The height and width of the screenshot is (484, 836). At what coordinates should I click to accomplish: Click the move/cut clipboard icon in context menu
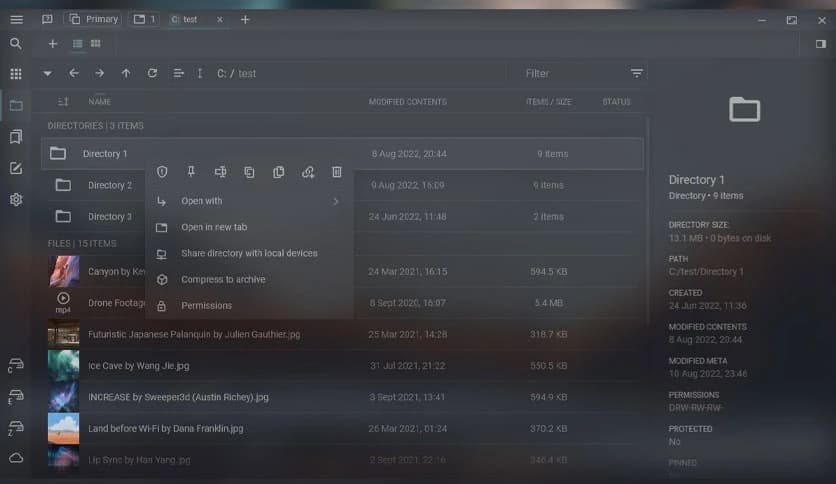pos(278,172)
